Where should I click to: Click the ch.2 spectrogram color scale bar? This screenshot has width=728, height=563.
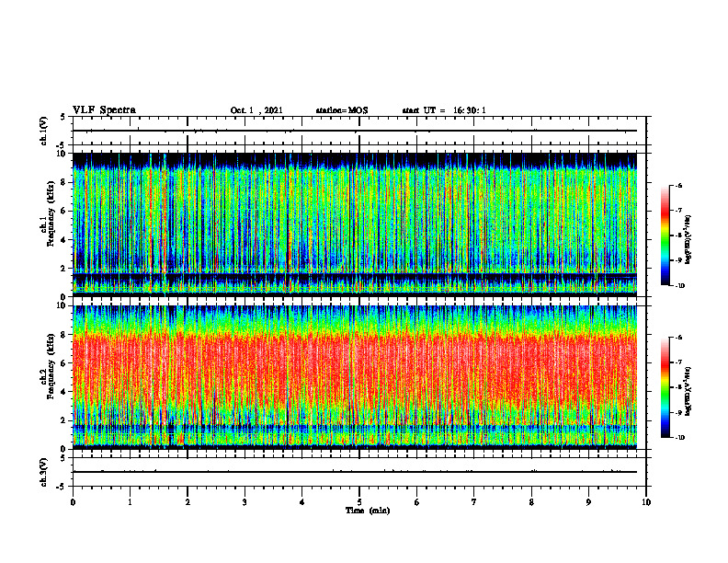coord(665,387)
